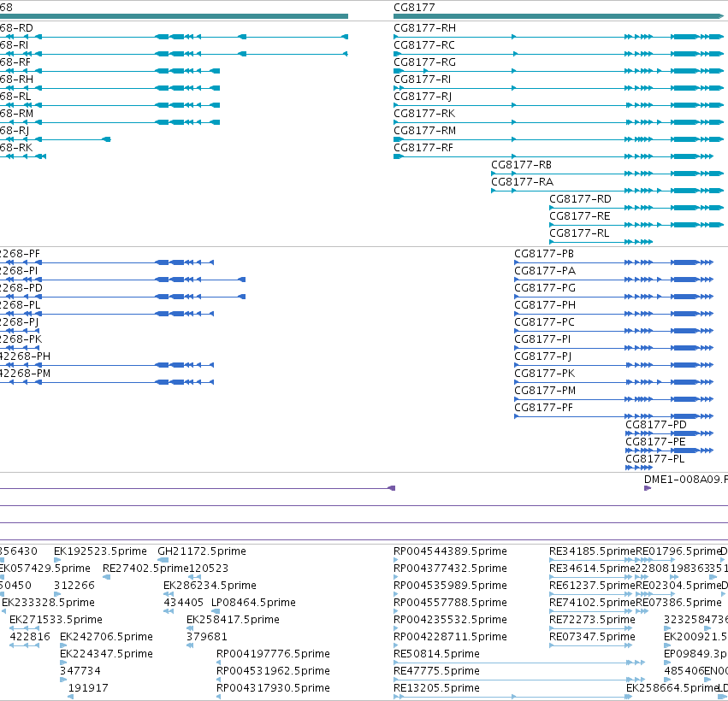This screenshot has width=728, height=701.
Task: Click the CG8177-PJ protein label
Action: (x=542, y=356)
